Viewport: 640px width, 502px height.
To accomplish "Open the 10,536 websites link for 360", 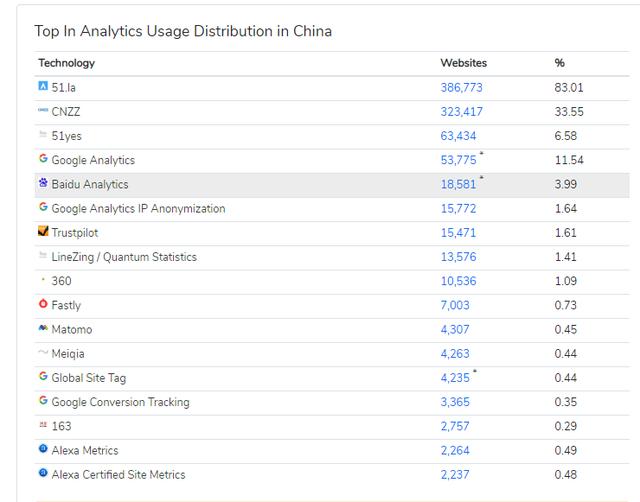I will pos(458,281).
